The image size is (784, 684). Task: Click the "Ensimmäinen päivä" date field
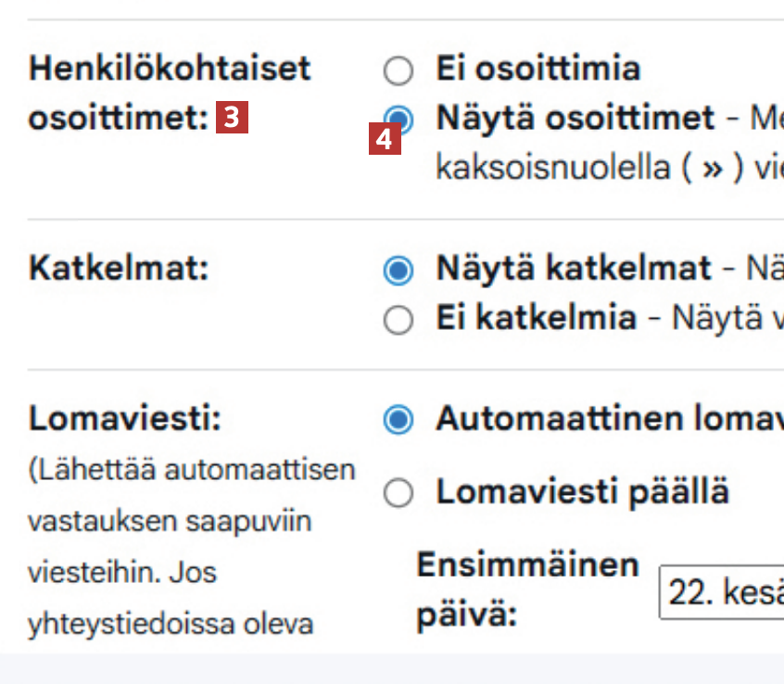point(721,592)
